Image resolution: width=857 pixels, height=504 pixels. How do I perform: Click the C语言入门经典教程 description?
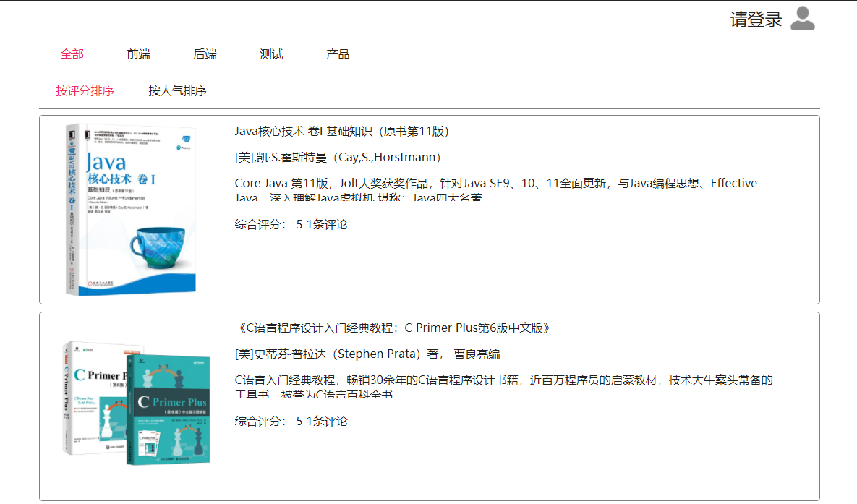(504, 386)
